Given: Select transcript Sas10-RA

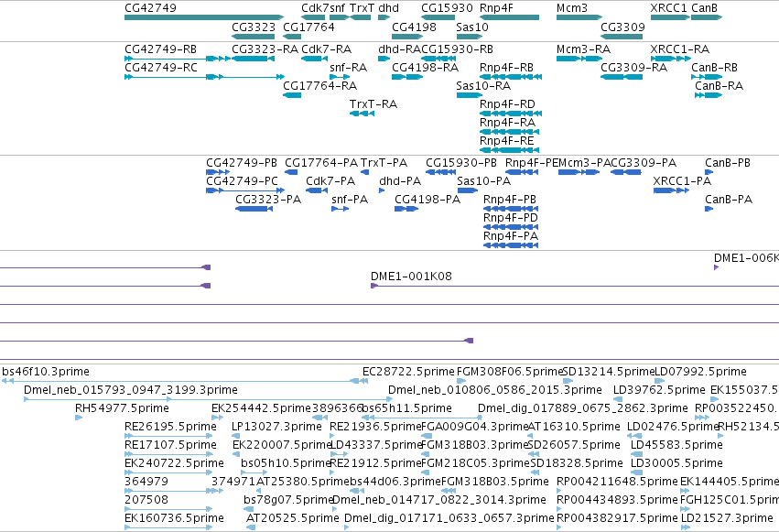Looking at the screenshot, I should click(470, 95).
